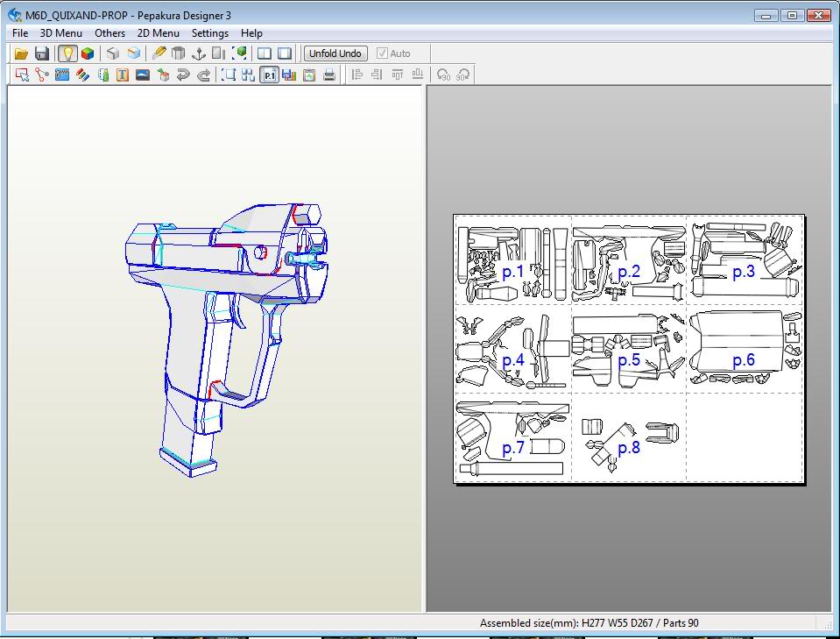840x639 pixels.
Task: Click the align bottom icon
Action: click(417, 75)
